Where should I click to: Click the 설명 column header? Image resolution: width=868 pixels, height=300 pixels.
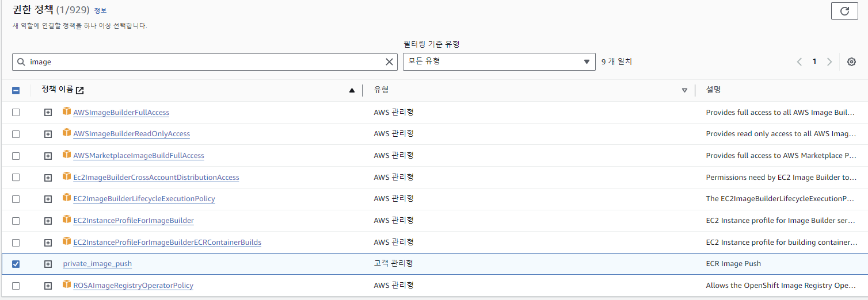(x=713, y=90)
